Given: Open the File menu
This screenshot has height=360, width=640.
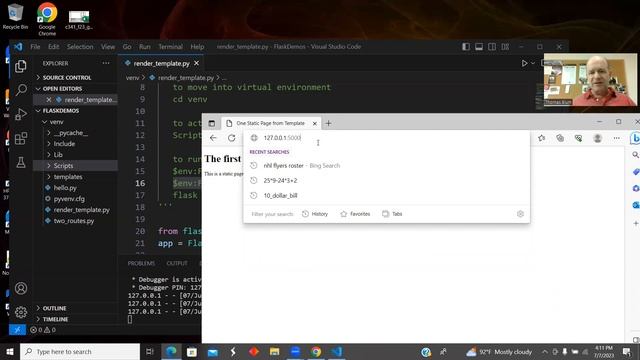Looking at the screenshot, I should pyautogui.click(x=36, y=47).
